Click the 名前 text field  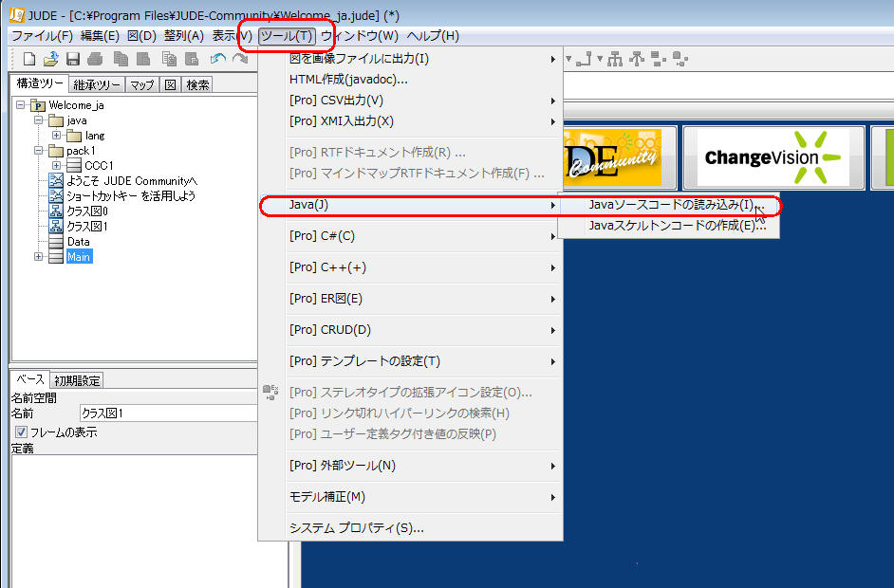pyautogui.click(x=168, y=413)
